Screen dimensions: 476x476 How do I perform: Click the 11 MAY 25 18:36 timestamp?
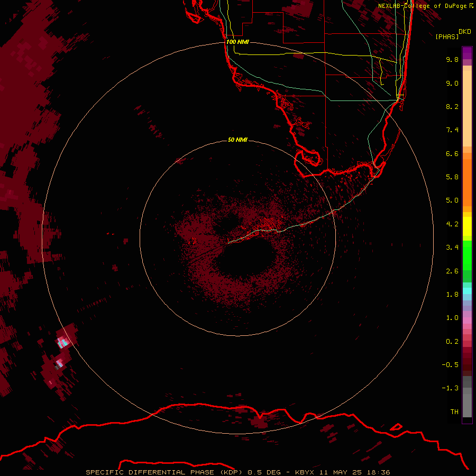tap(354, 472)
